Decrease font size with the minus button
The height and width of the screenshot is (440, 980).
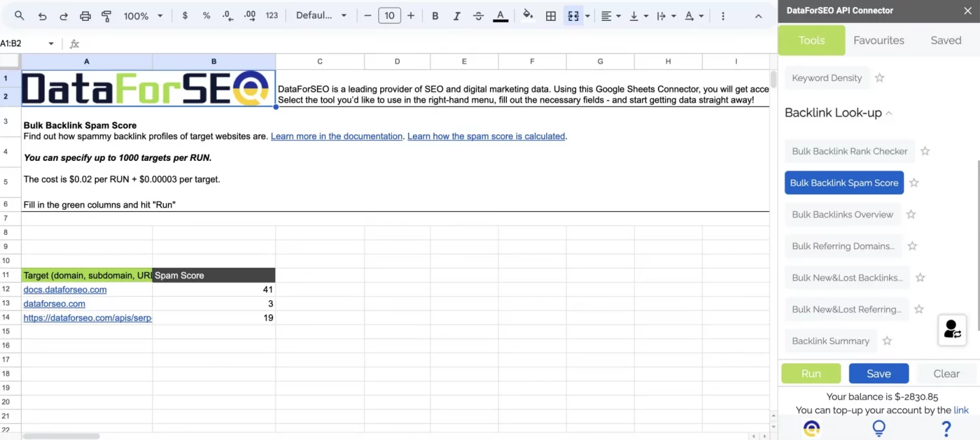pyautogui.click(x=368, y=16)
